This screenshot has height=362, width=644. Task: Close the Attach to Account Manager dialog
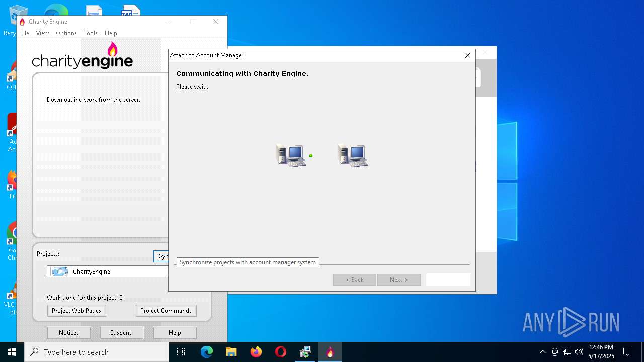(468, 55)
